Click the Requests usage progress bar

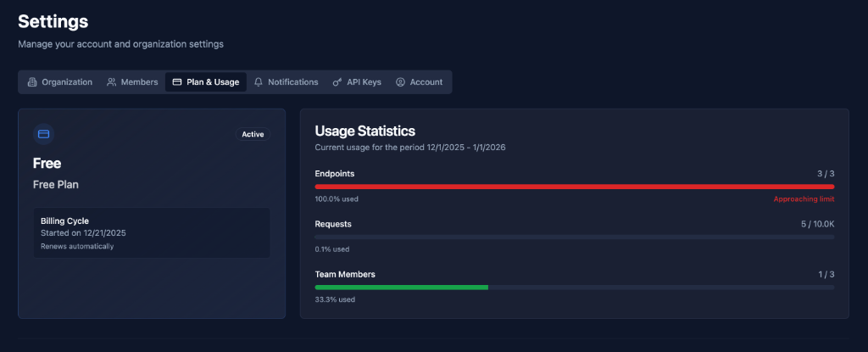coord(574,237)
